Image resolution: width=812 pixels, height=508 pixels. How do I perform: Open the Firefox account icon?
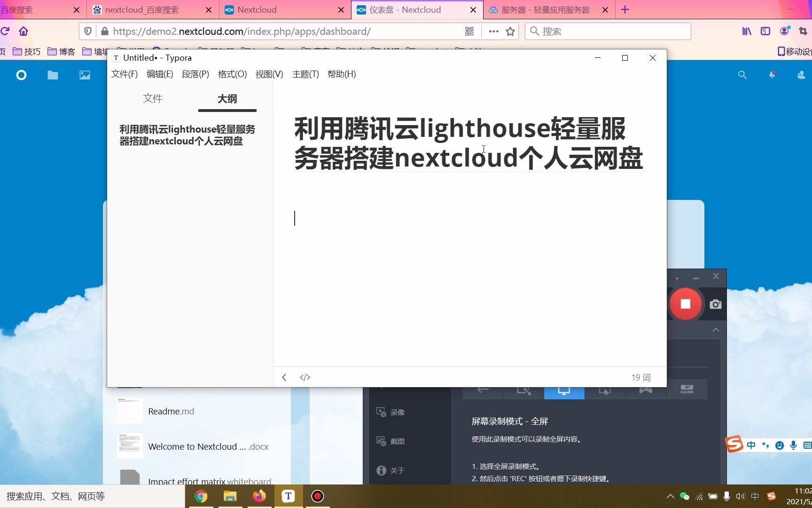click(x=784, y=31)
